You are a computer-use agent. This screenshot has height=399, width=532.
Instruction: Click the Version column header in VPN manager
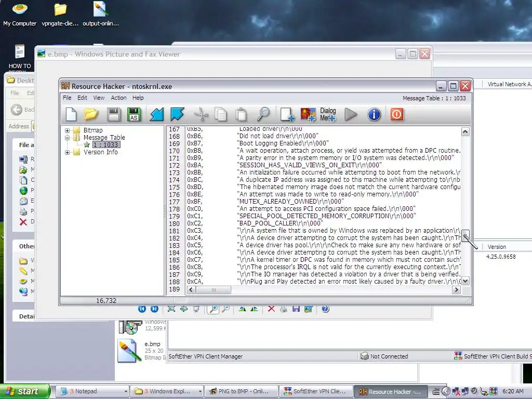[497, 247]
